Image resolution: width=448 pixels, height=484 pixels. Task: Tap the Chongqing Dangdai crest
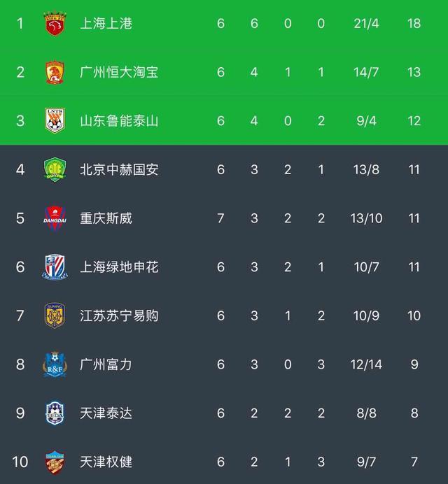[54, 218]
